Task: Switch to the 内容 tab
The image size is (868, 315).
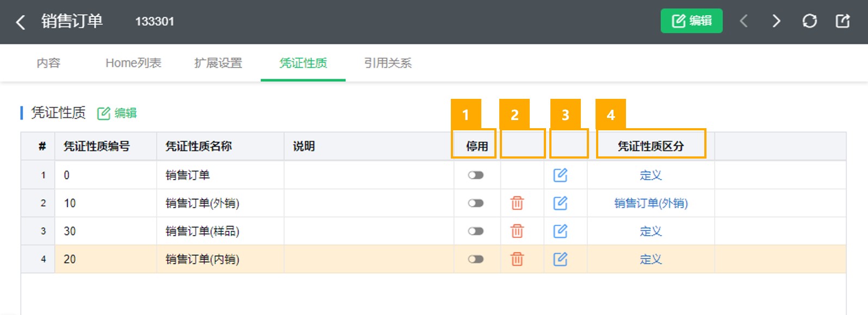Action: (x=48, y=63)
